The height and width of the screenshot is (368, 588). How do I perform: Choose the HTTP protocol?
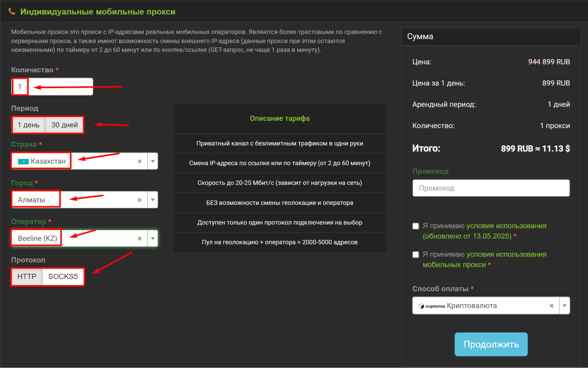tap(27, 277)
